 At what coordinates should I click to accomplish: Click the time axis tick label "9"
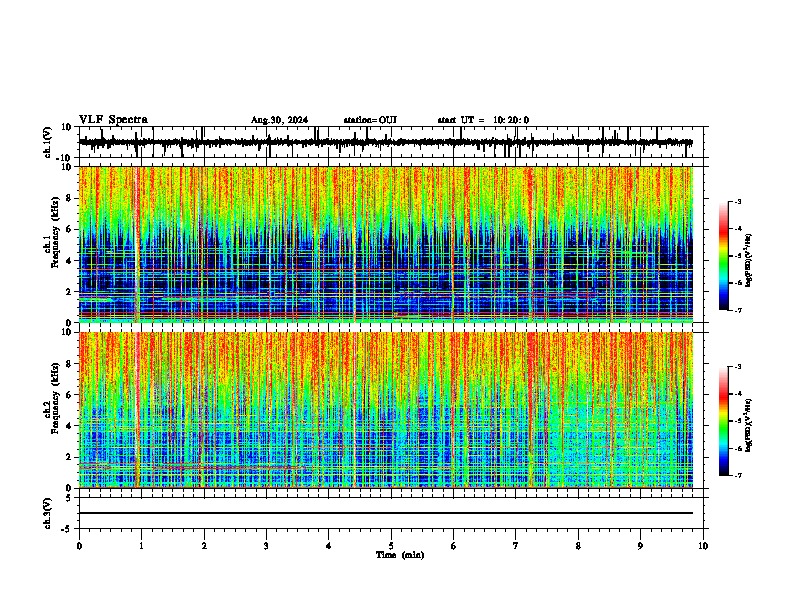tap(640, 546)
